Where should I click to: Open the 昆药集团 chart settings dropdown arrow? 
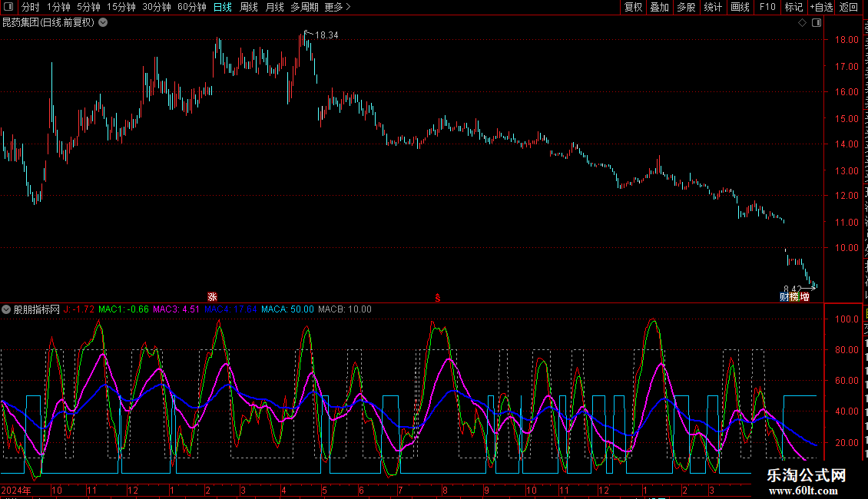pyautogui.click(x=103, y=23)
